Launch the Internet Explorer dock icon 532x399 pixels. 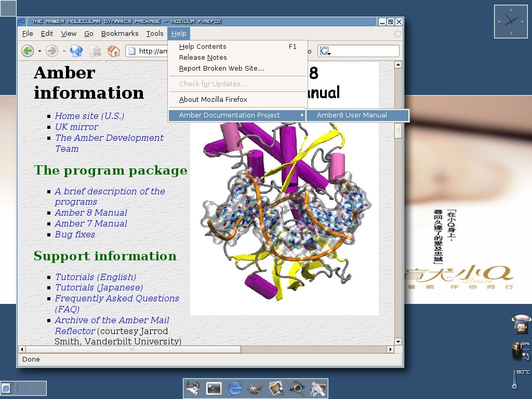pos(235,388)
